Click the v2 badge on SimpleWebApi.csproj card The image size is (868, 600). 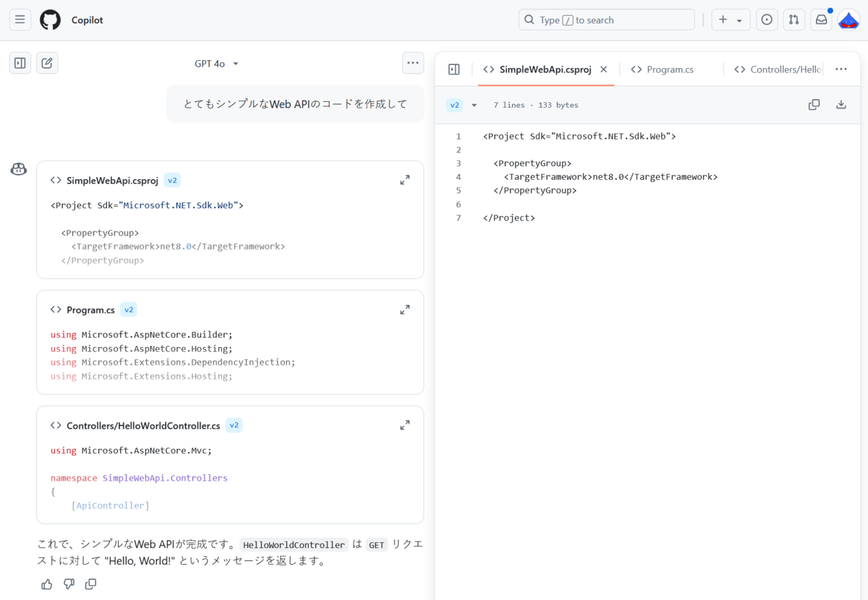click(x=172, y=180)
